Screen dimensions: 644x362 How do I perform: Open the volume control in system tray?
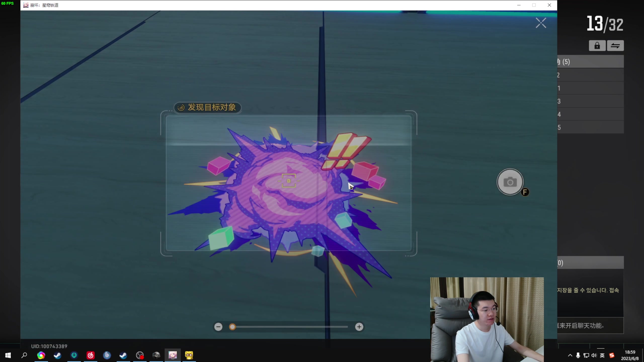594,355
